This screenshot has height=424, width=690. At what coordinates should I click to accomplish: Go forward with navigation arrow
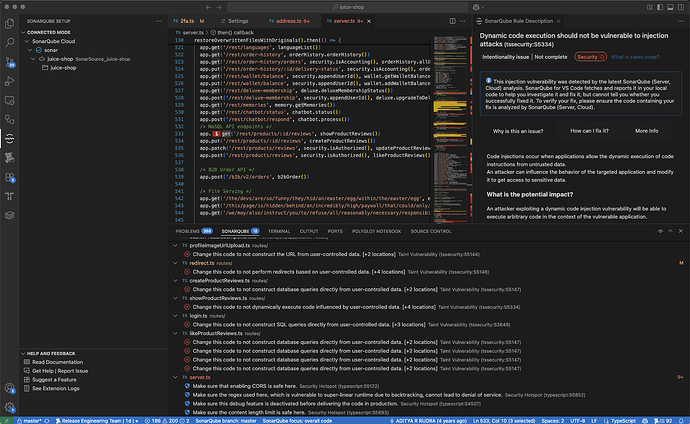219,7
